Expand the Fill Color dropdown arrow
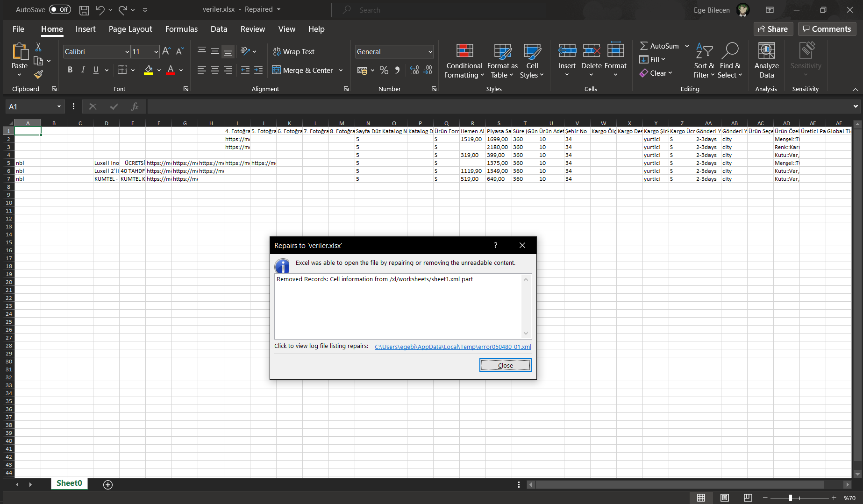This screenshot has width=863, height=504. (159, 70)
